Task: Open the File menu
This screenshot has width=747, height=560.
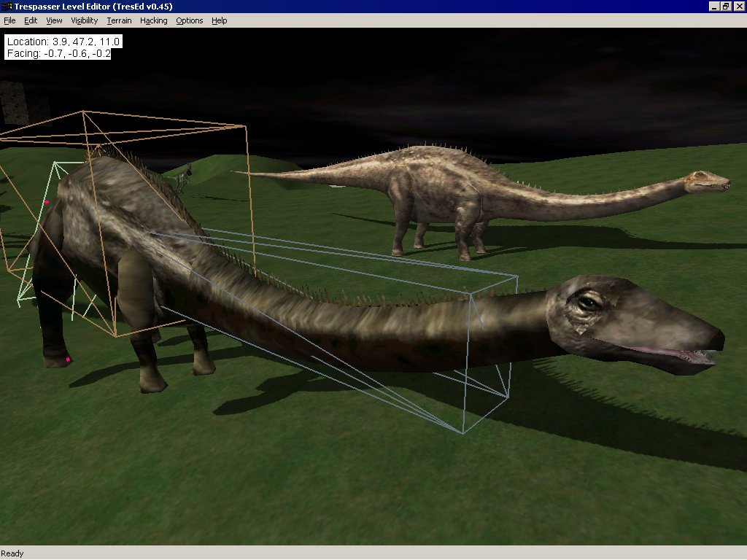Action: coord(9,20)
